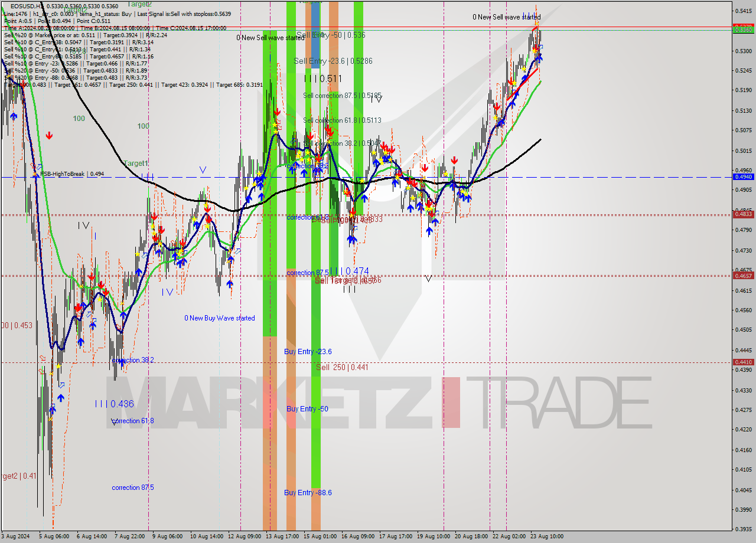756x543 pixels.
Task: Click the '3 Aug 2024' time axis label
Action: point(16,537)
